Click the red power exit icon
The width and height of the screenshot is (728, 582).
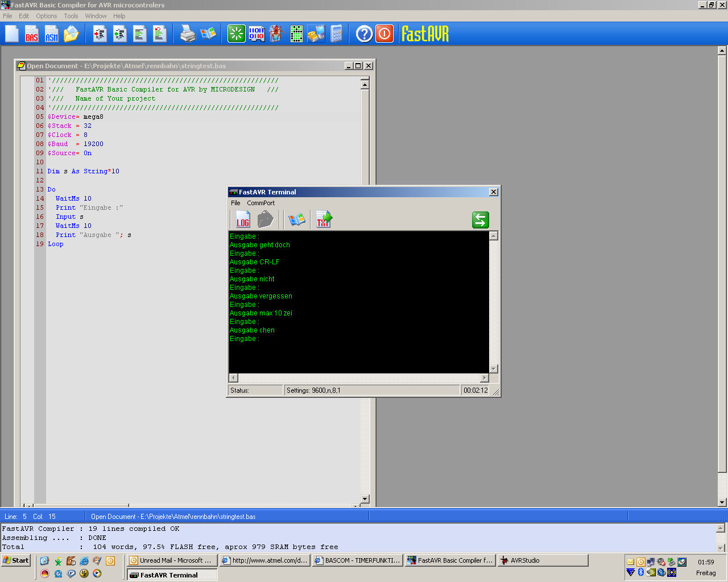click(x=384, y=34)
